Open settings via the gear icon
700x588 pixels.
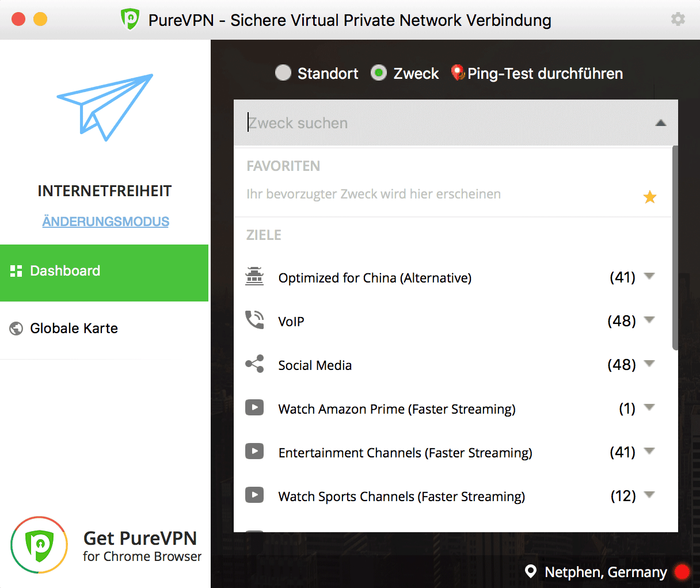678,19
